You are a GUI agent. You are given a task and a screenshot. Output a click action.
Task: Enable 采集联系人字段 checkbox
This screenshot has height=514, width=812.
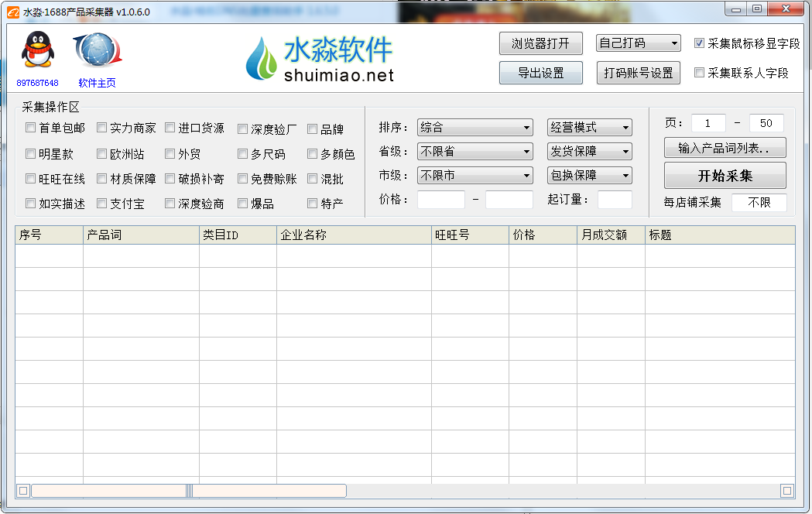click(x=699, y=73)
